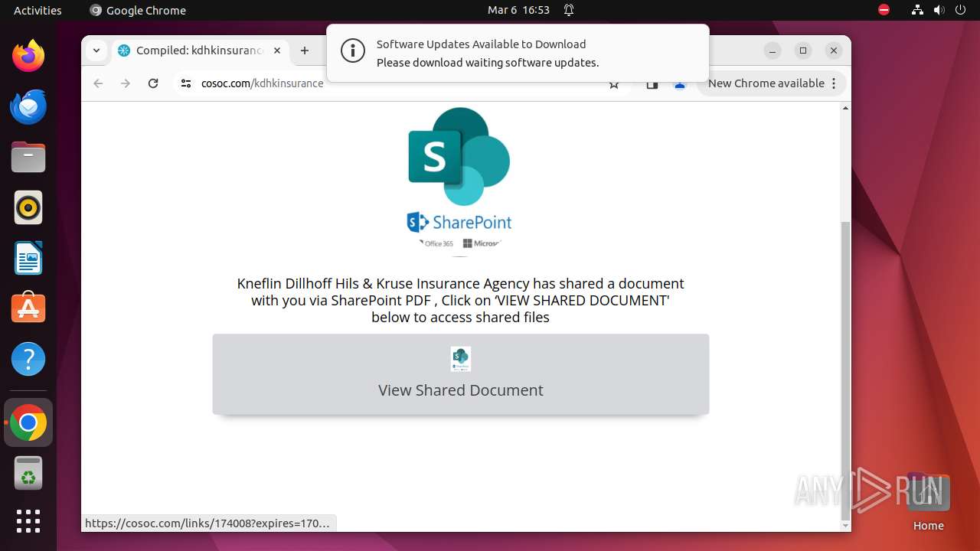Click the small SharePoint icon above 'View Shared Document'
This screenshot has width=980, height=551.
pos(461,359)
